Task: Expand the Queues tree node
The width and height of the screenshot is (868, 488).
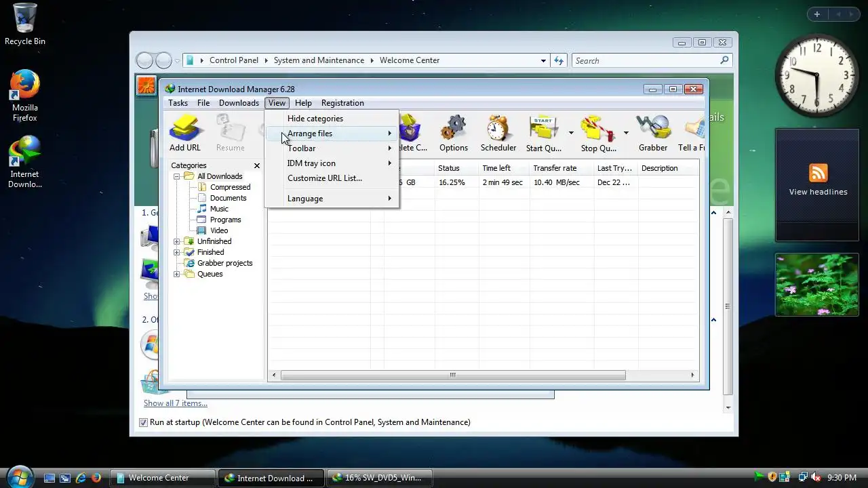Action: point(177,274)
